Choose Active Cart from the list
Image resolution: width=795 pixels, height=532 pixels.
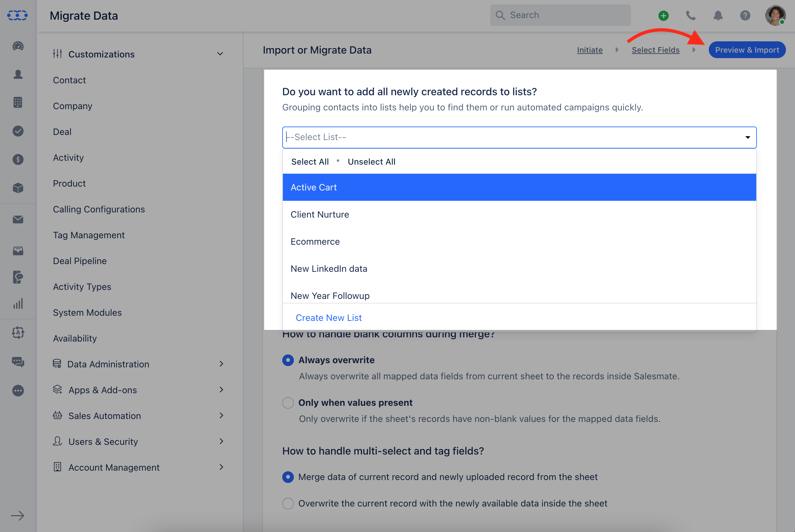519,187
